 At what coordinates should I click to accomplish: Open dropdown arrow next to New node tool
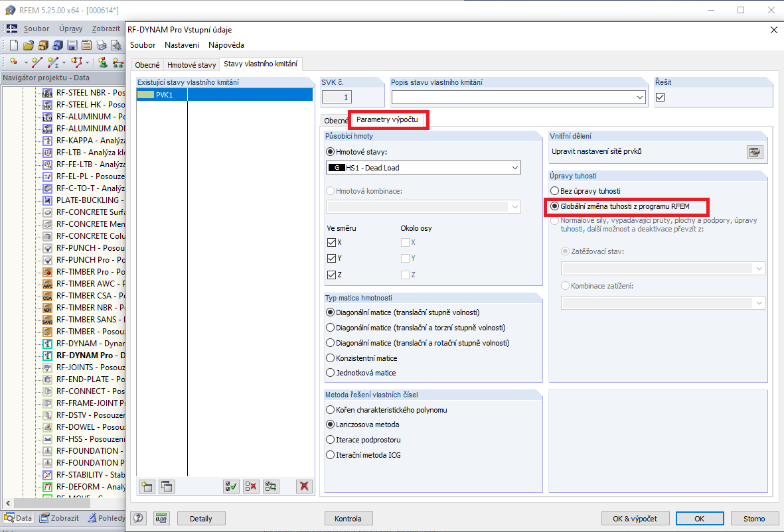(25, 62)
